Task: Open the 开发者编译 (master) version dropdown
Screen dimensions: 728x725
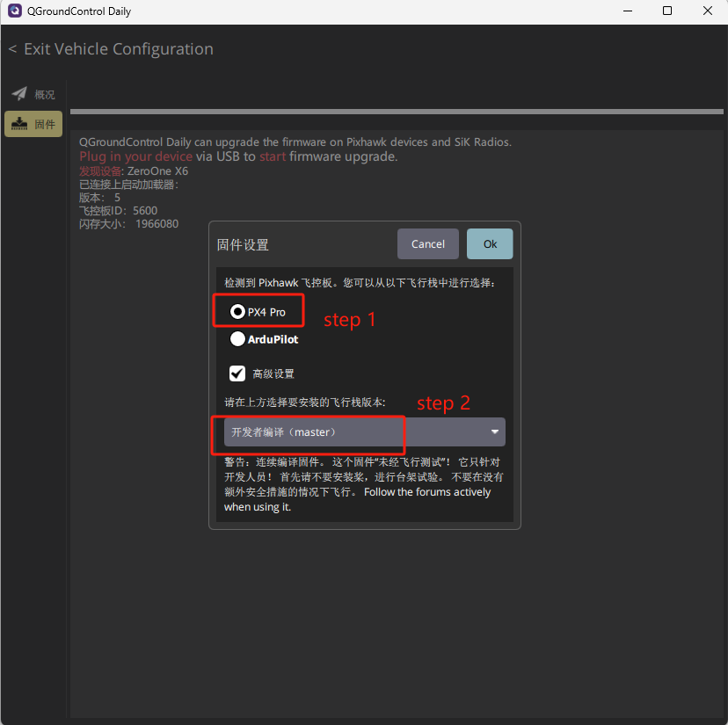Action: tap(365, 432)
